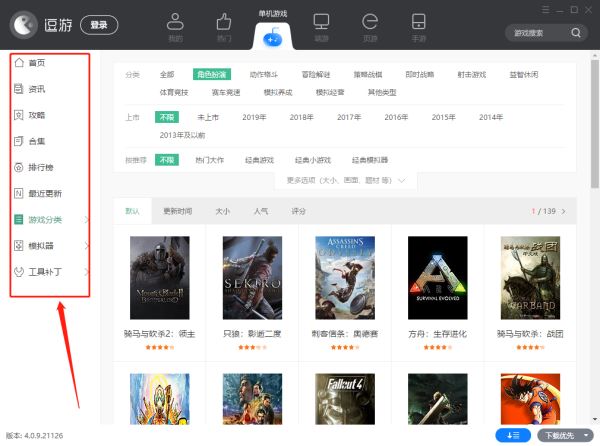Select 其他类型 category filter
Viewport: 600px width, 446px height.
pos(382,92)
